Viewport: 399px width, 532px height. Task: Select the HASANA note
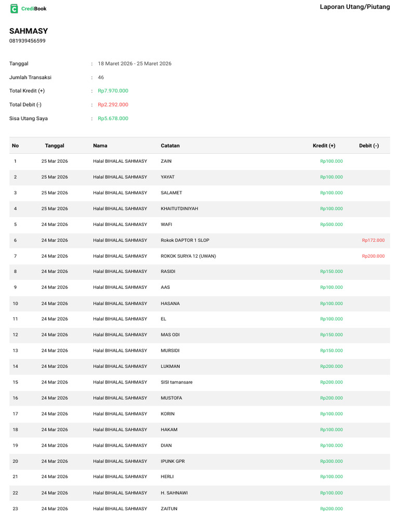170,303
